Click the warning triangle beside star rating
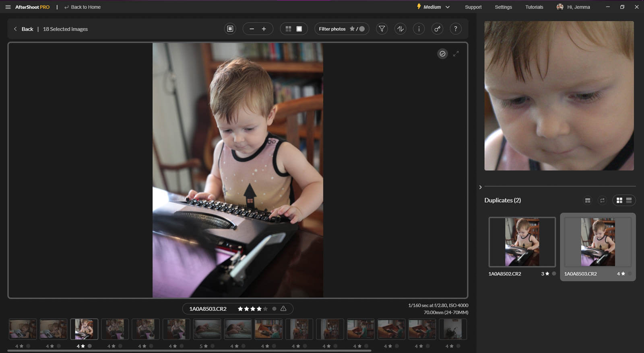 click(283, 309)
